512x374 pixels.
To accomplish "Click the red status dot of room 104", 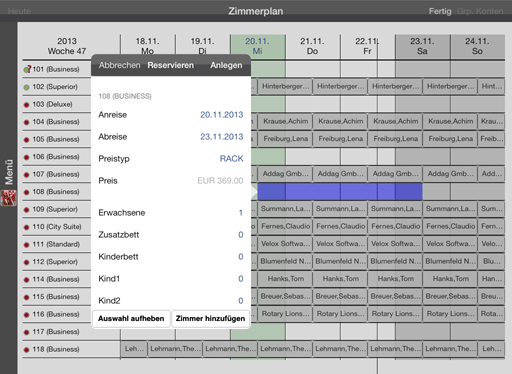I will click(x=26, y=122).
